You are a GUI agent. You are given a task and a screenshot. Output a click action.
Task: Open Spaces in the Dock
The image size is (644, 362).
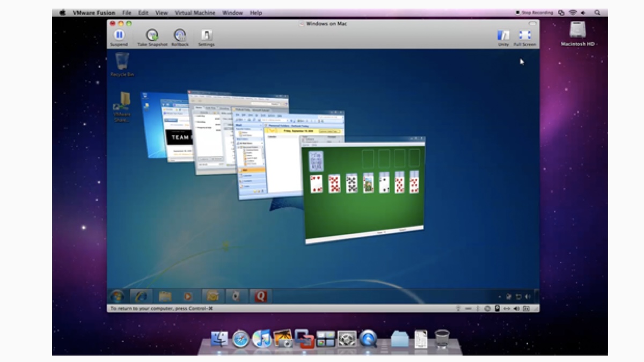click(x=326, y=339)
